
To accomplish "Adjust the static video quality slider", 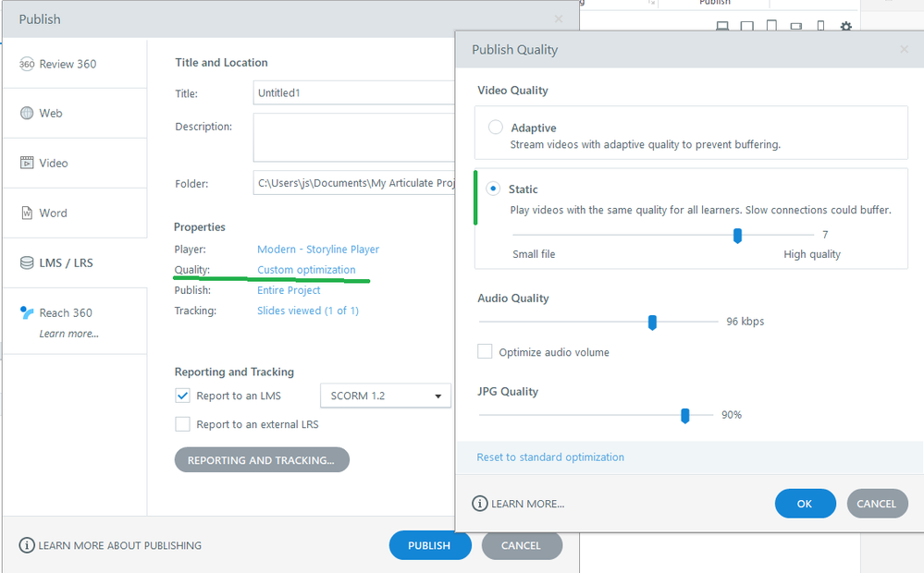I will (737, 236).
